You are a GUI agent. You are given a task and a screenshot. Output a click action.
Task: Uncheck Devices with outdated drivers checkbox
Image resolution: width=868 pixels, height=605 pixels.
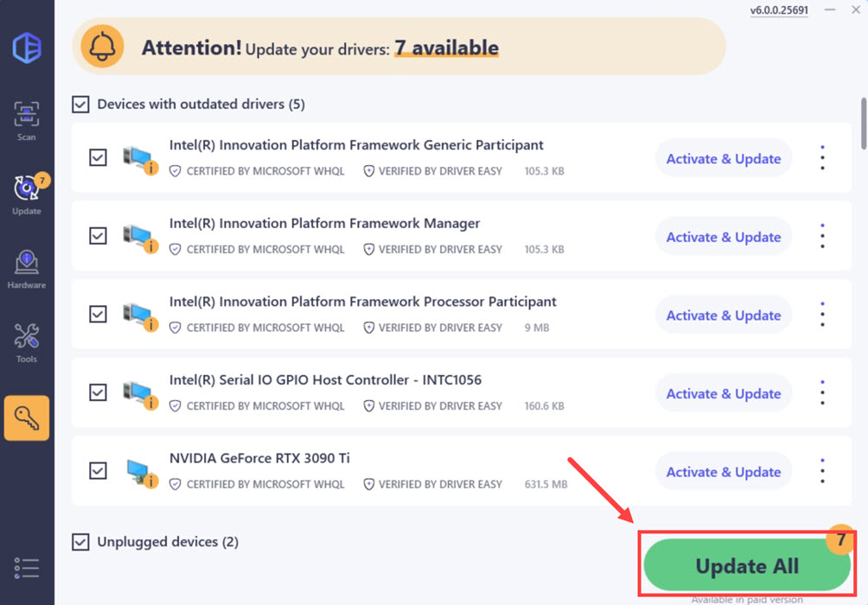click(x=80, y=104)
